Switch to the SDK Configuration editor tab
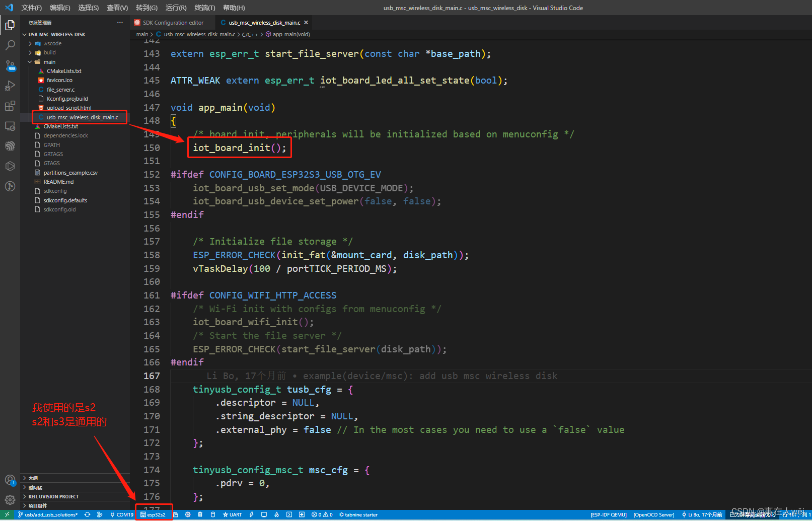Screen dimensions: 812x521 pyautogui.click(x=173, y=23)
